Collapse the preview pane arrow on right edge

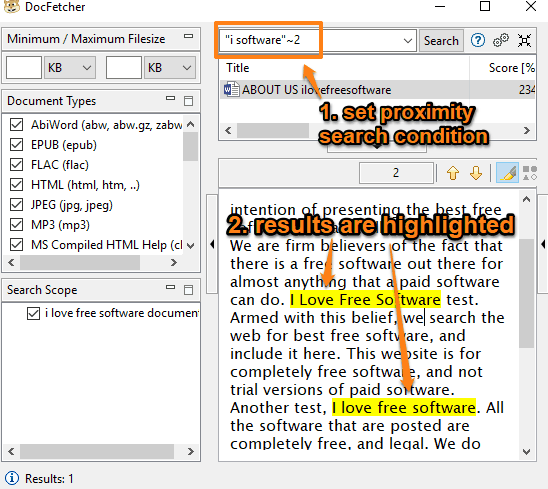click(543, 244)
